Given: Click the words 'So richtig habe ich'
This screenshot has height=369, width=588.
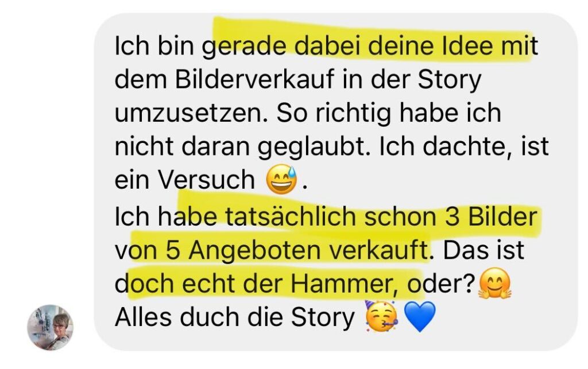Looking at the screenshot, I should point(389,113).
